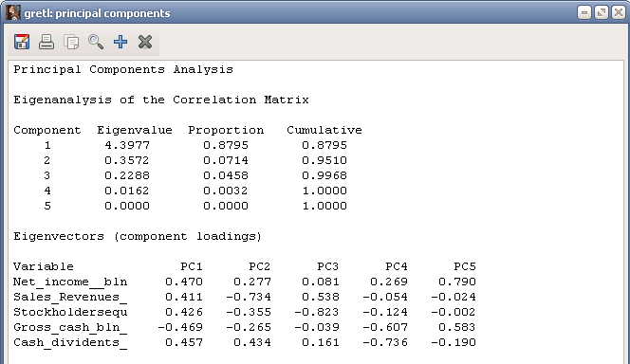Click the Net_income__bln variable row label
630x364 pixels.
(70, 282)
